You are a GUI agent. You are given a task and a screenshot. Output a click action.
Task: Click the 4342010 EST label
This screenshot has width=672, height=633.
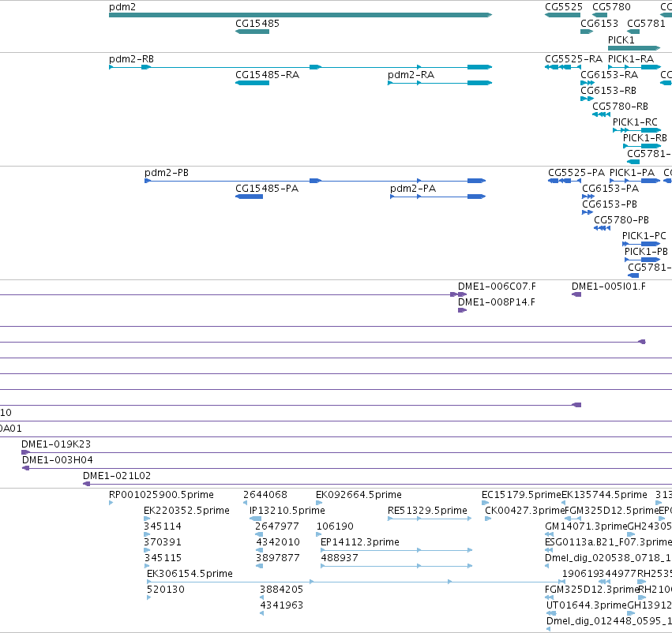(278, 542)
